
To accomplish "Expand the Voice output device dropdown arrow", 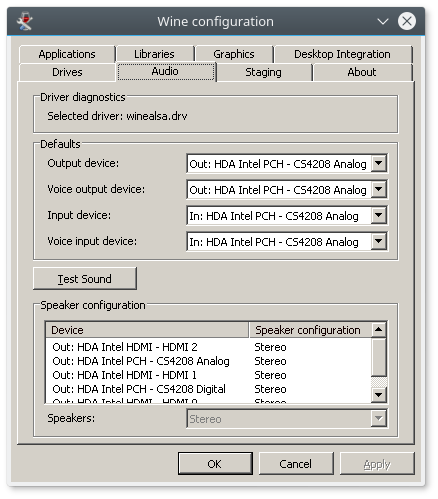I will (x=379, y=189).
